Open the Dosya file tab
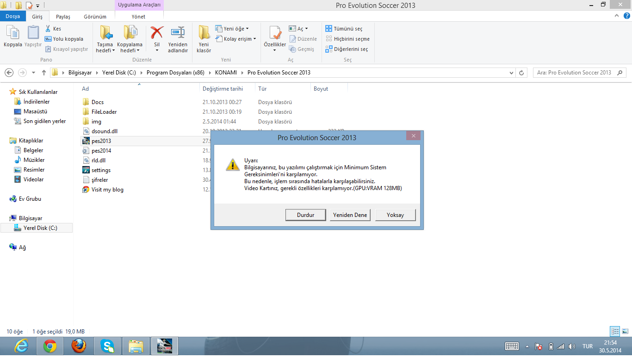Screen dimensions: 632x364 12,17
